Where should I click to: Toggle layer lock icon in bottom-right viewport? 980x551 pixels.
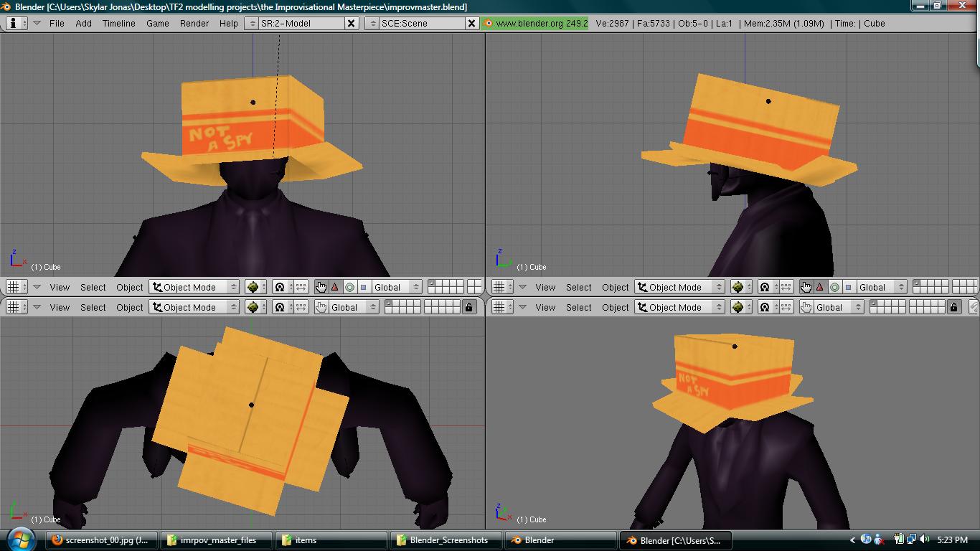click(x=953, y=307)
